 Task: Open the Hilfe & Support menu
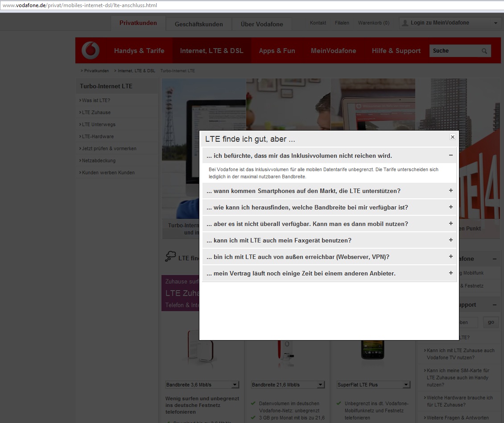pos(396,51)
